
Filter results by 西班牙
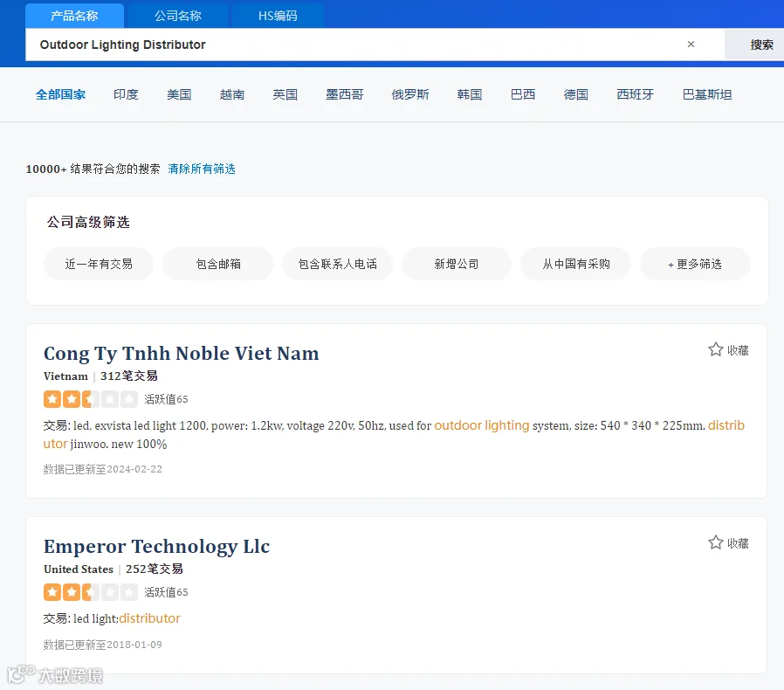(635, 94)
